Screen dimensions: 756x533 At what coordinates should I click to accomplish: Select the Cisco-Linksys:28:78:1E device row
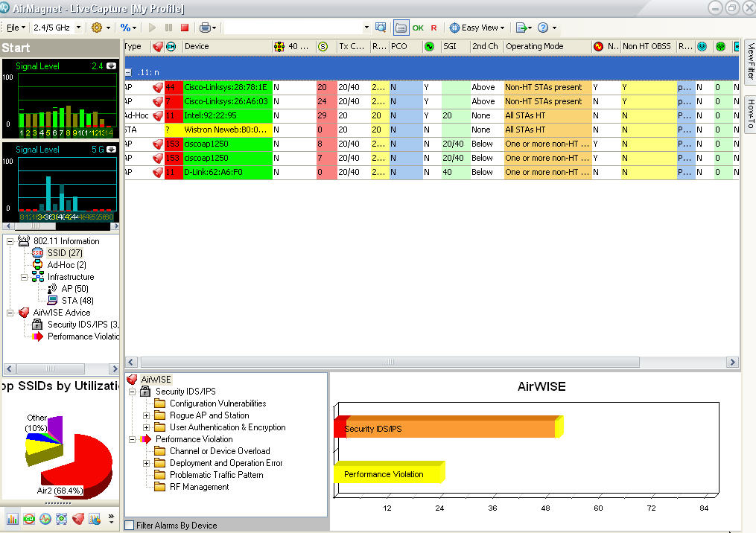[431, 87]
